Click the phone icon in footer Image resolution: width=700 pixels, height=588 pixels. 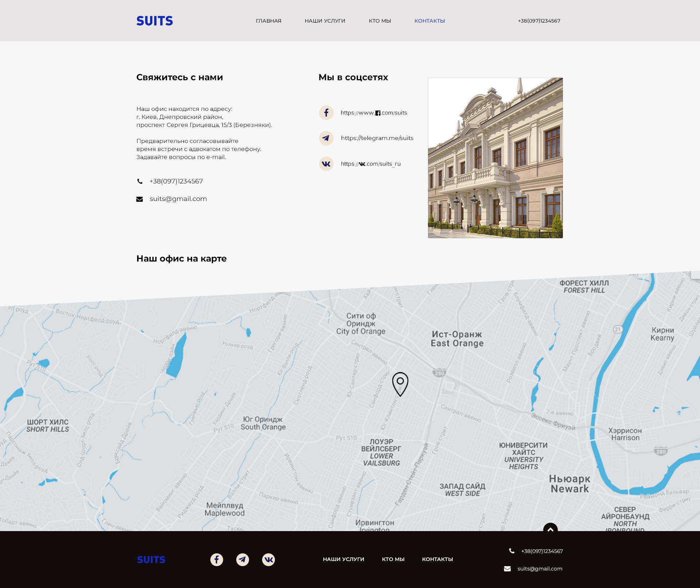512,551
